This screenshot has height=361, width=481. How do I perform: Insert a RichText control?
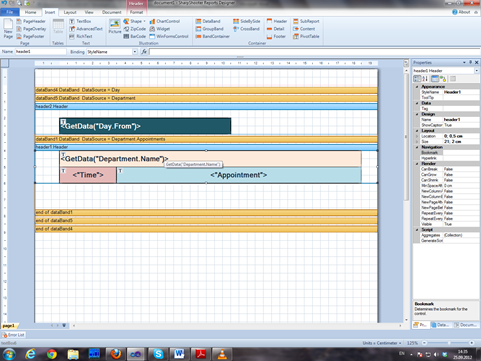[x=81, y=36]
